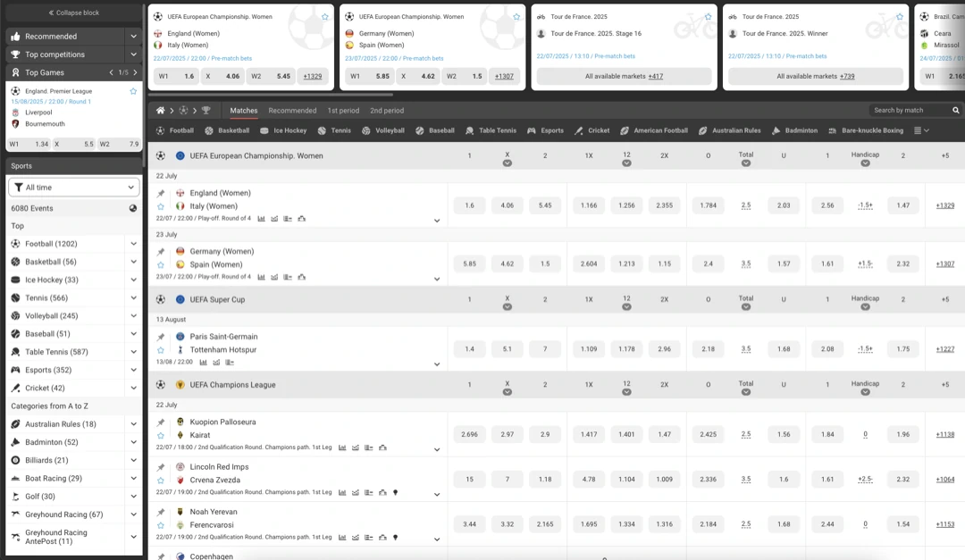The image size is (965, 560).
Task: Switch to the Recommended tab
Action: tap(292, 111)
